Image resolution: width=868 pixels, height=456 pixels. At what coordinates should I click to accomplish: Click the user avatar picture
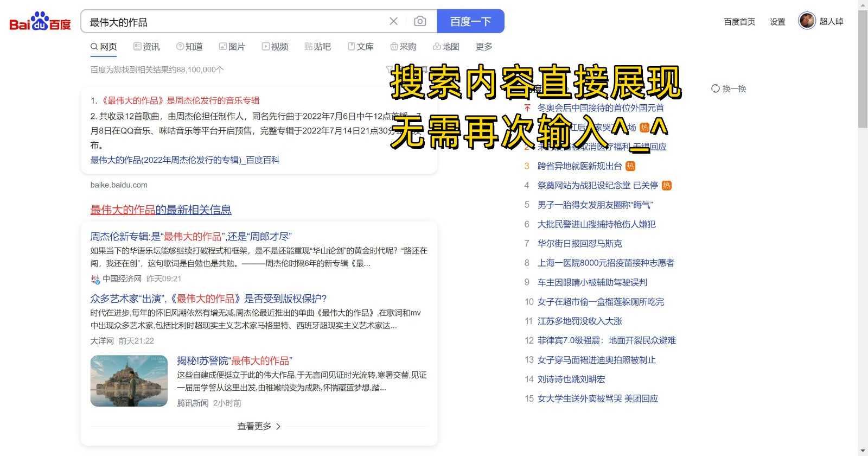807,21
